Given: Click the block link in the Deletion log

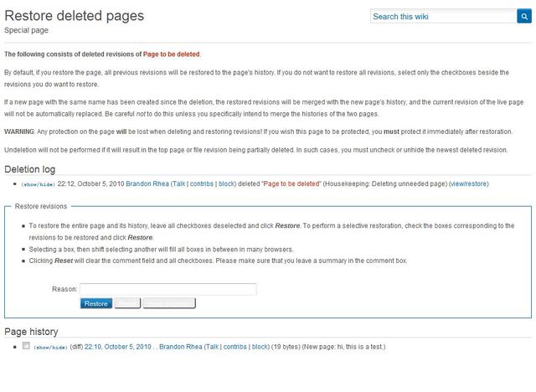Looking at the screenshot, I should coord(226,183).
